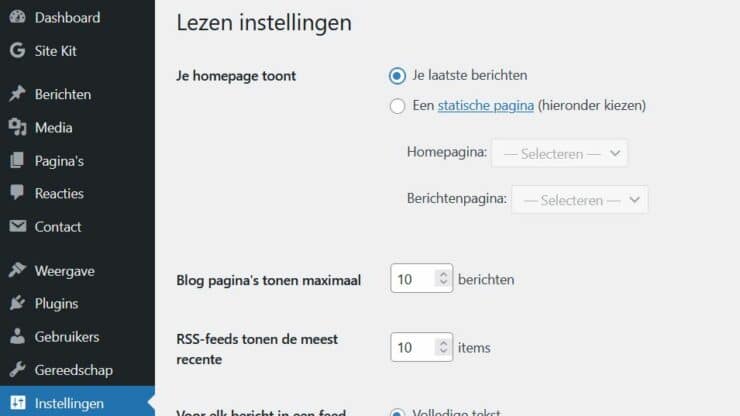Open Instellingen menu in sidebar
The image size is (740, 416).
pos(69,403)
